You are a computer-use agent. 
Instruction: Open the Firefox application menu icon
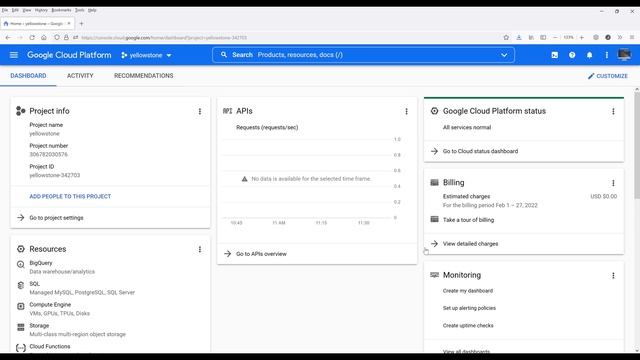click(x=631, y=38)
